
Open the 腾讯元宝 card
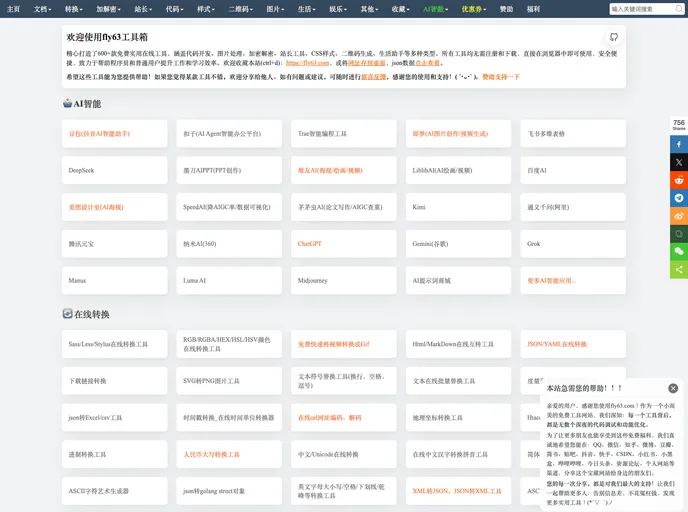115,243
